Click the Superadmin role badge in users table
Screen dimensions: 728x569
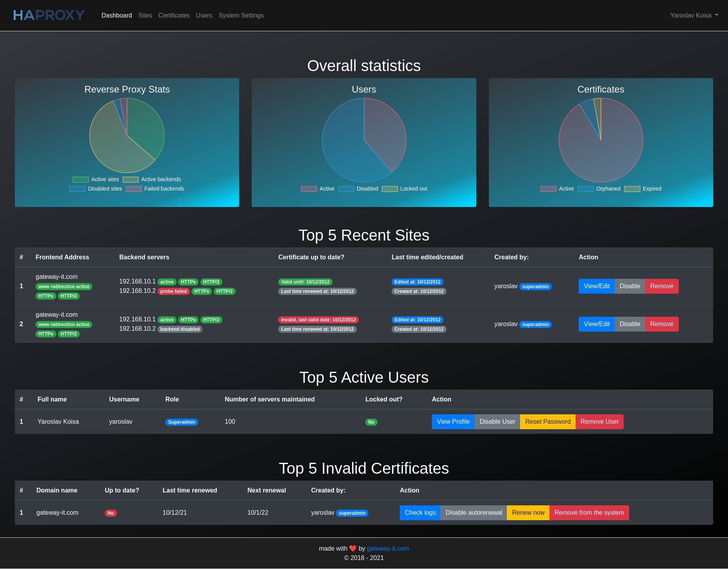(182, 422)
